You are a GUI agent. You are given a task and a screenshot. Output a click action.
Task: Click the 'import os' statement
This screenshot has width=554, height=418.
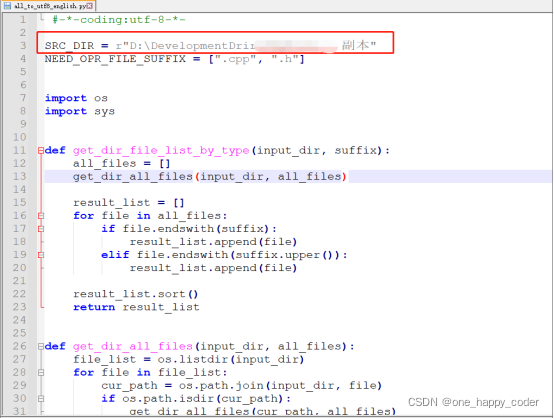pyautogui.click(x=76, y=98)
